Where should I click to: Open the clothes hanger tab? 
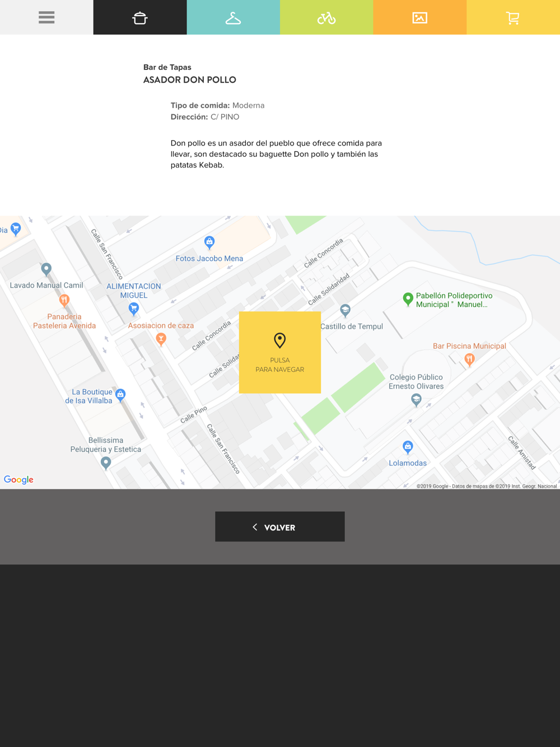(x=234, y=17)
